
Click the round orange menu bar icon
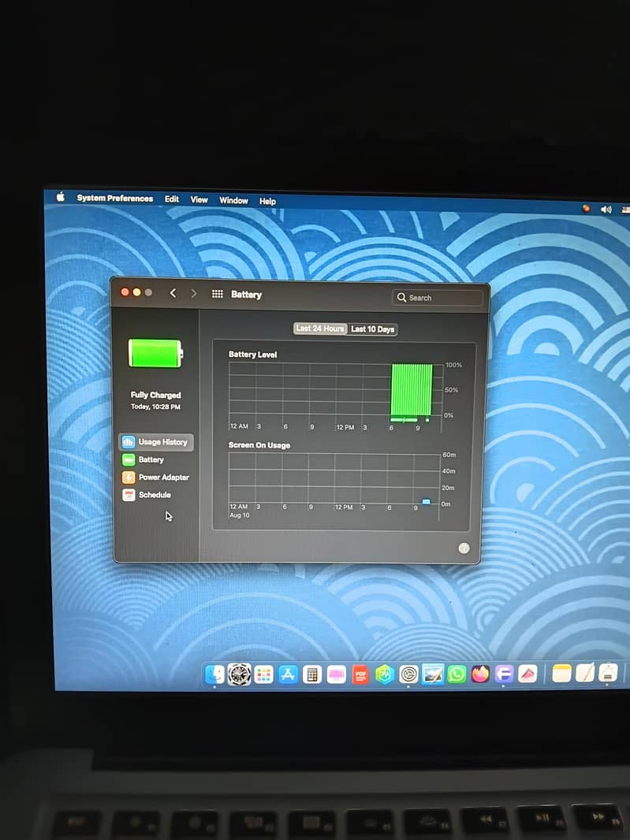pyautogui.click(x=586, y=208)
